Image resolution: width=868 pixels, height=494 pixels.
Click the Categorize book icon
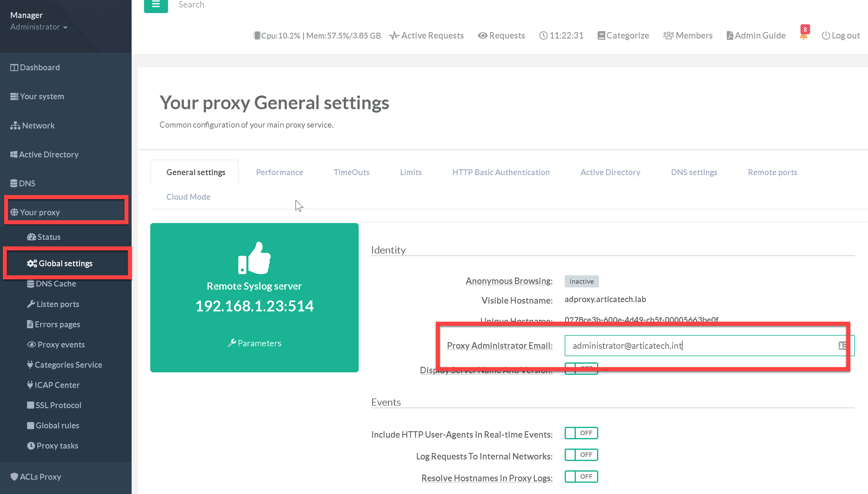(x=601, y=36)
